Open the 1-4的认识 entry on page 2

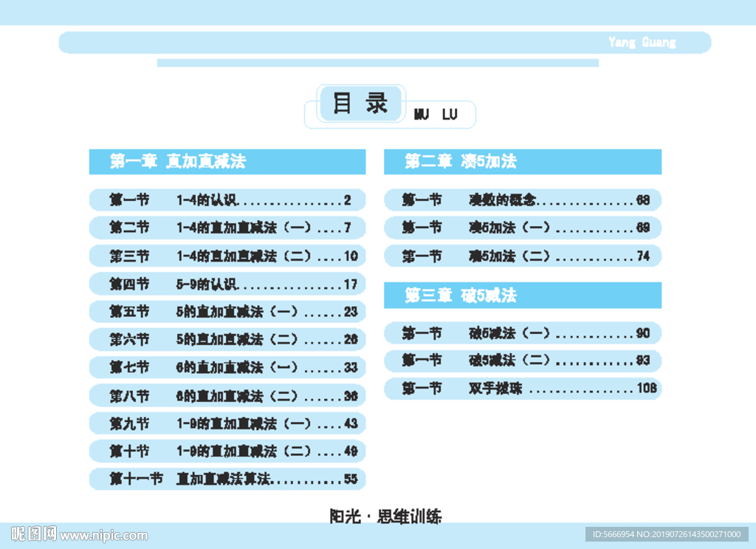(227, 200)
